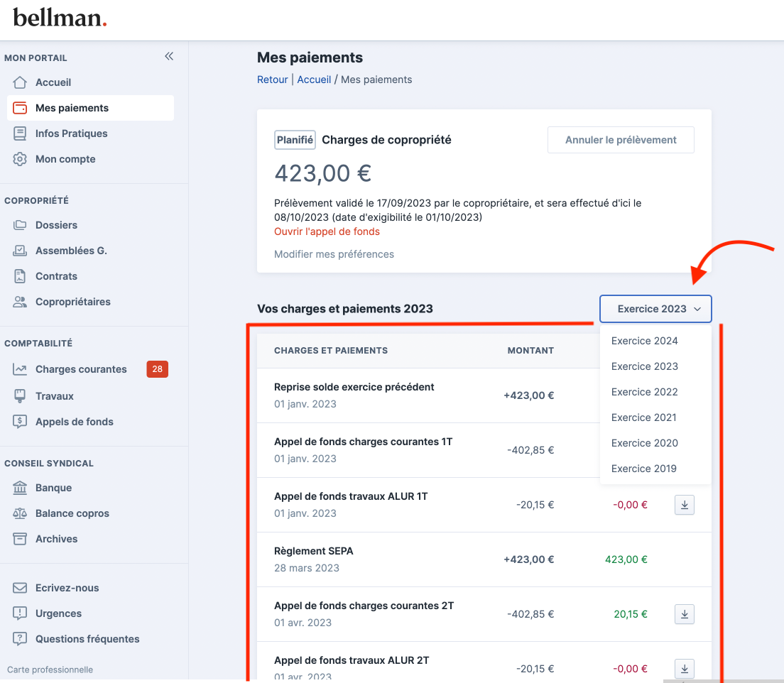Click the Banque building icon
The image size is (784, 683).
(x=20, y=488)
